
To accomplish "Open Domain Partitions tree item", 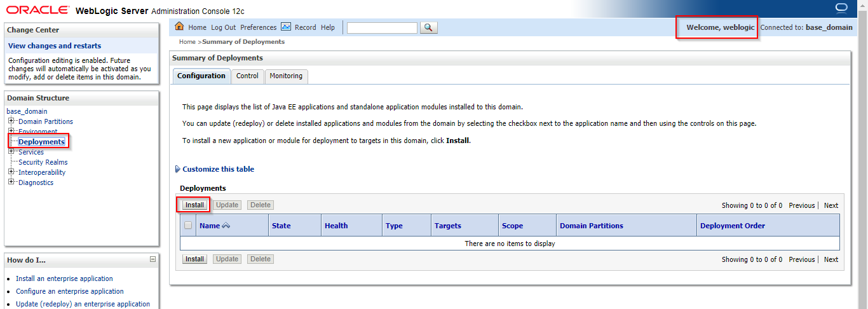I will tap(46, 121).
